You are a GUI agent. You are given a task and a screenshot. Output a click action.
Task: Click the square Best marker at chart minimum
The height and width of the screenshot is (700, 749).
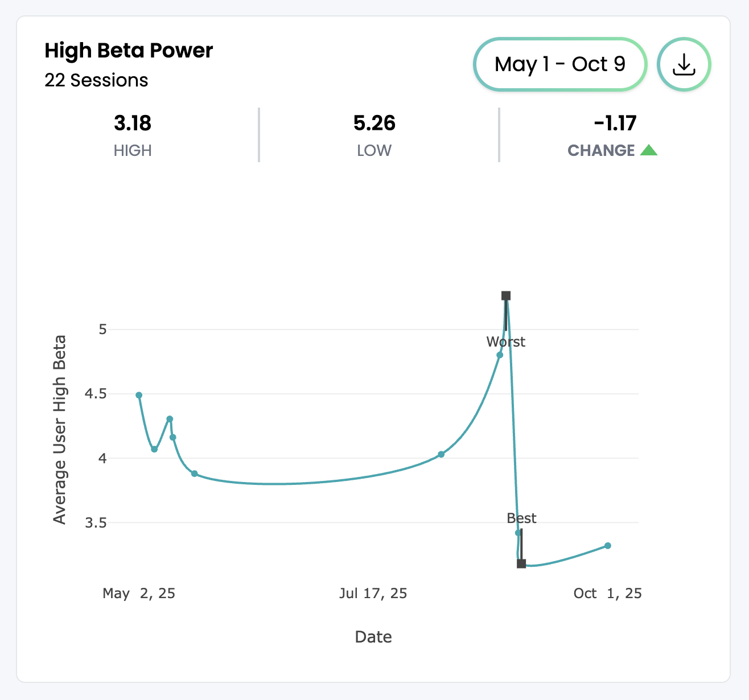point(521,563)
